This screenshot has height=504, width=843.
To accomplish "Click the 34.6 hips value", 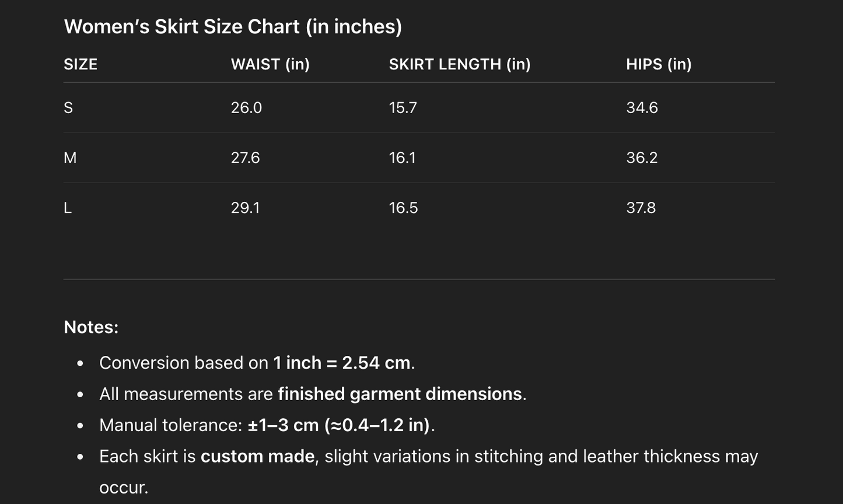I will tap(642, 108).
